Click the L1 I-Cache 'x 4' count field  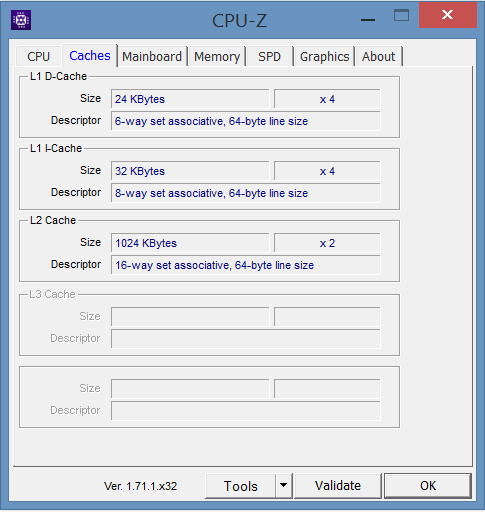(327, 171)
